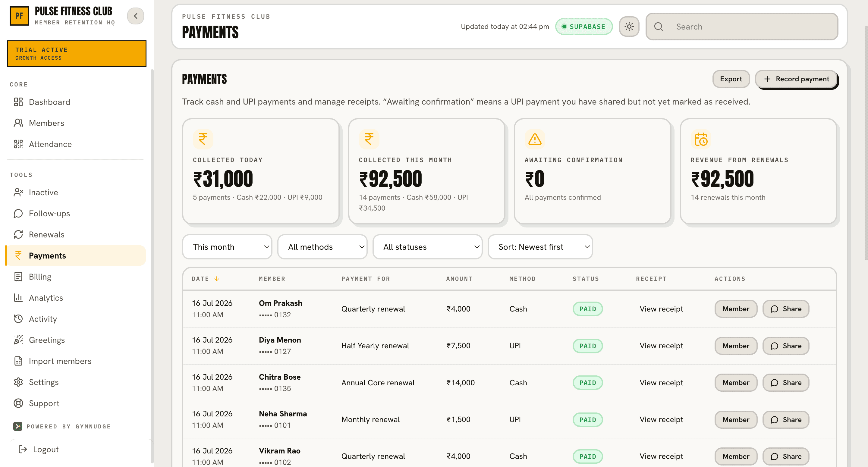View receipt for Vikram Rao

pyautogui.click(x=661, y=456)
